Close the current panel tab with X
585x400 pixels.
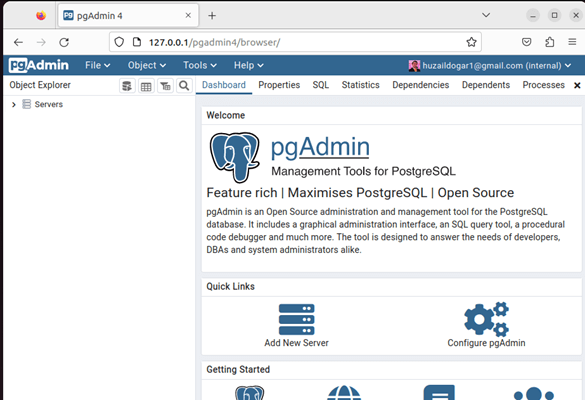pos(577,85)
